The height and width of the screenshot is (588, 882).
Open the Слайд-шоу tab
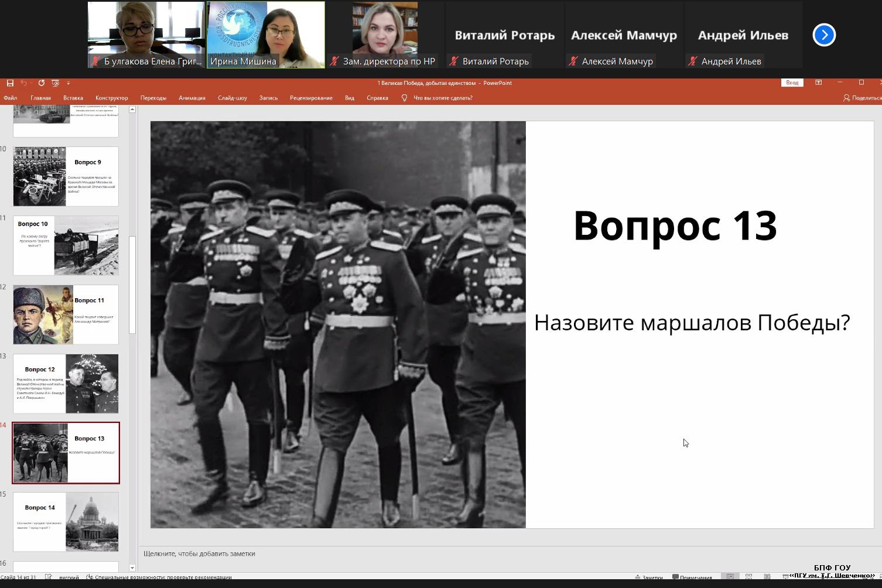point(233,98)
